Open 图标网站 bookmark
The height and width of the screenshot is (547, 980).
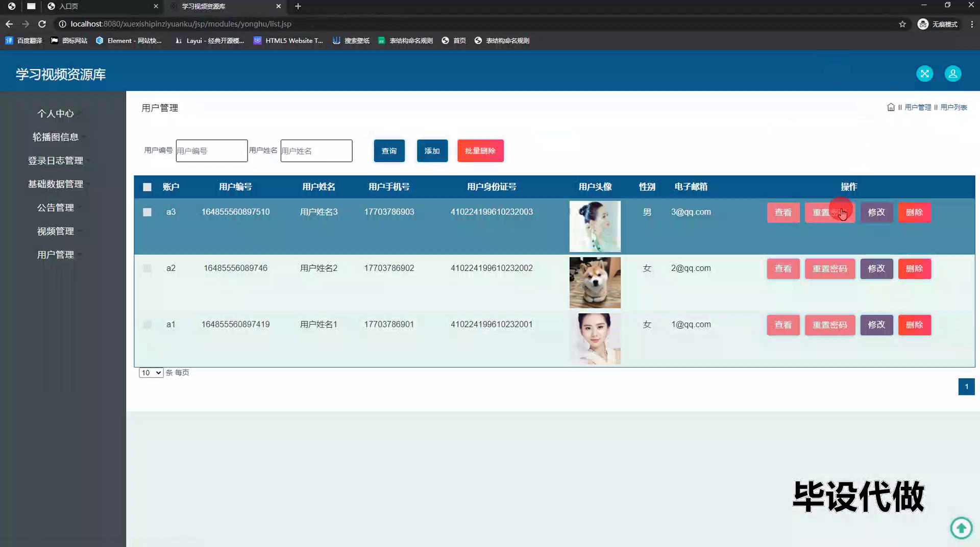(x=69, y=40)
